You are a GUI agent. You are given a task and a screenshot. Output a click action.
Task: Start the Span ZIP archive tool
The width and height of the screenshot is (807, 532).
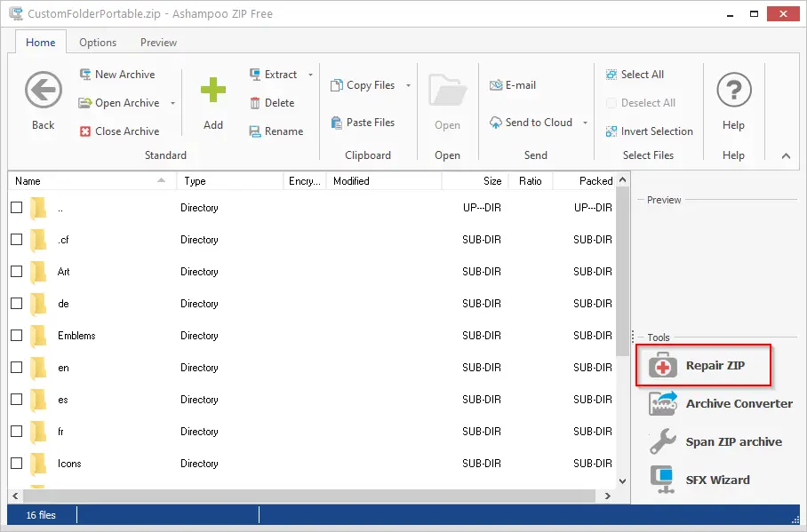click(x=715, y=441)
